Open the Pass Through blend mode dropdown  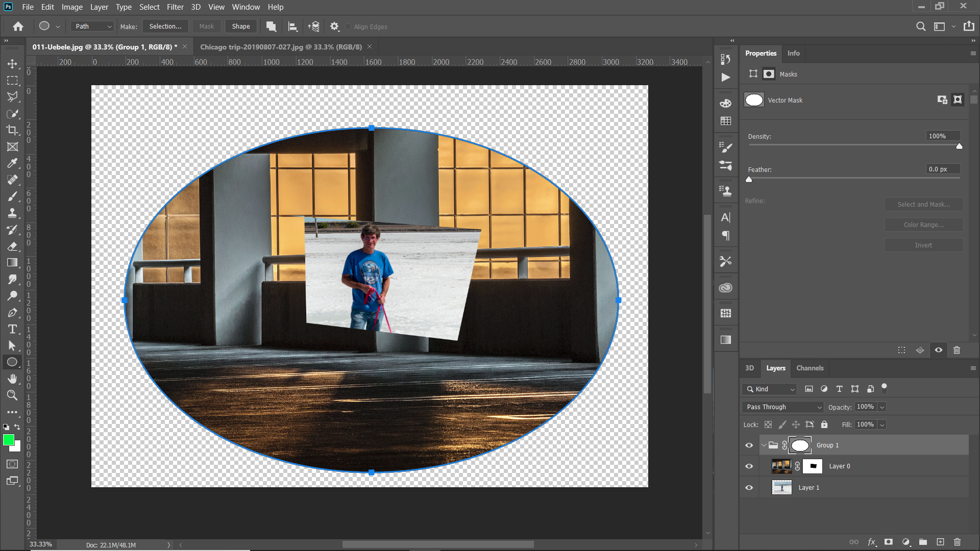click(782, 407)
